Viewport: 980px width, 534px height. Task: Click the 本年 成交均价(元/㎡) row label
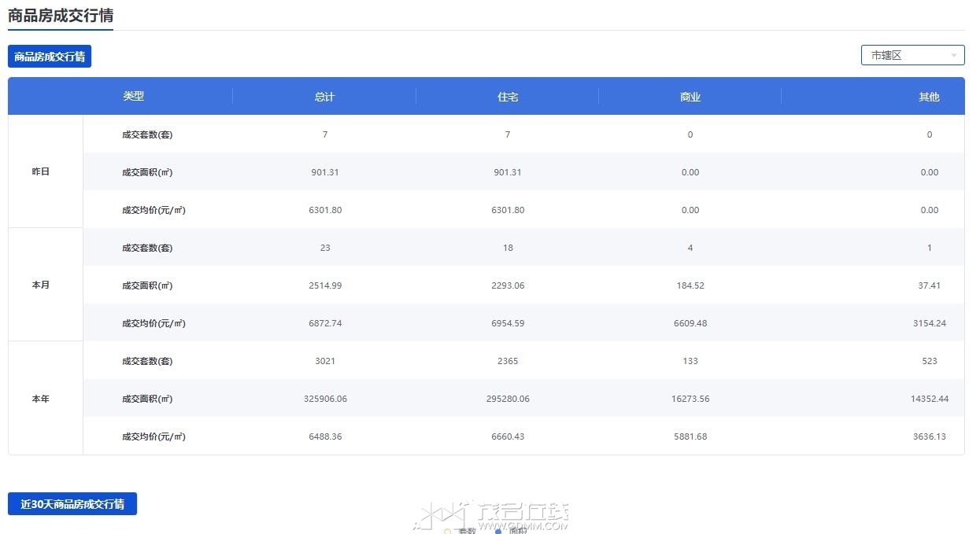[153, 436]
